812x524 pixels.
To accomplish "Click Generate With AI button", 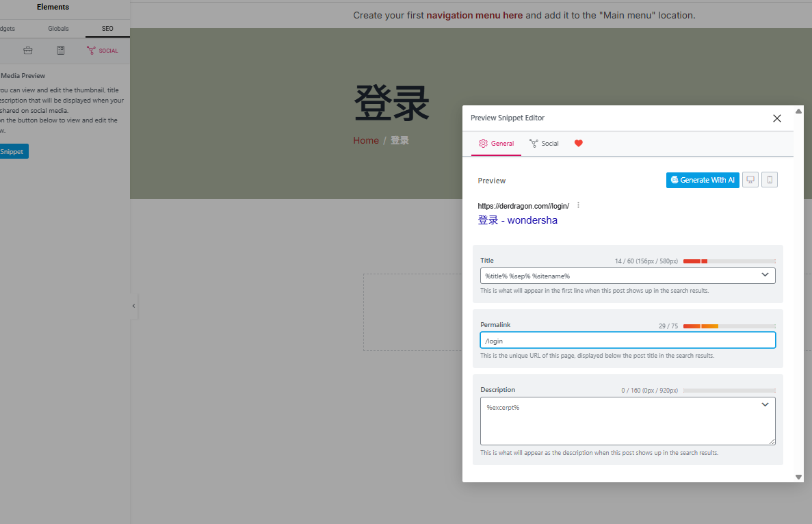I will coord(703,180).
